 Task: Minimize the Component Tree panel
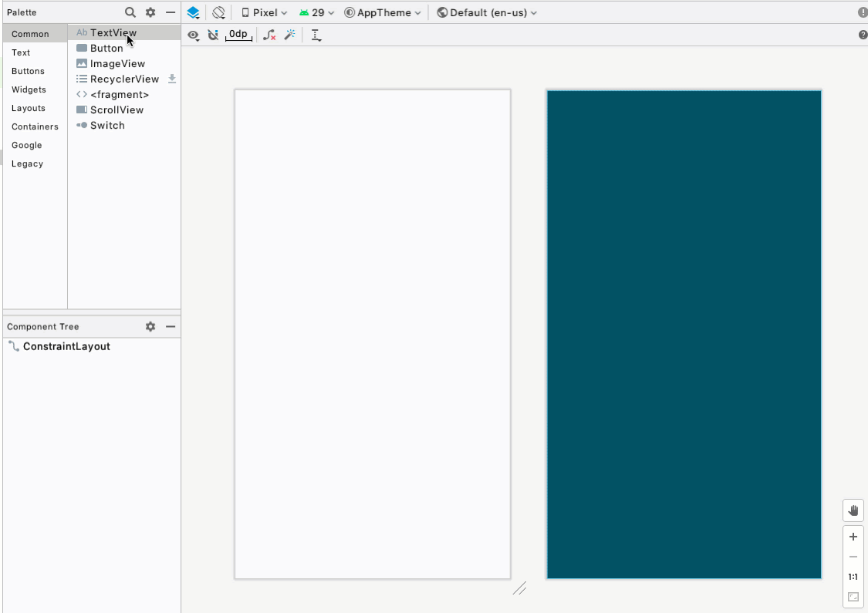[171, 326]
